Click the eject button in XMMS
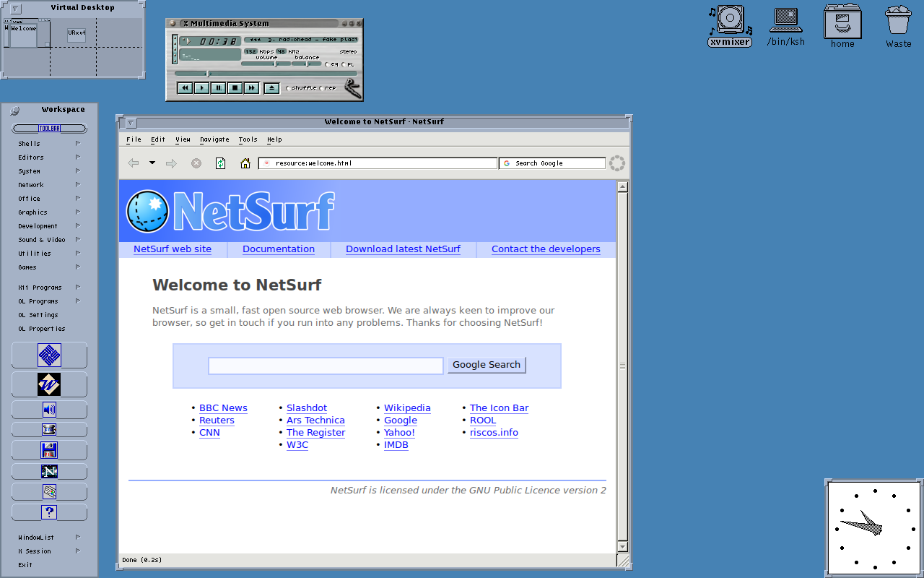The image size is (924, 578). pos(271,88)
